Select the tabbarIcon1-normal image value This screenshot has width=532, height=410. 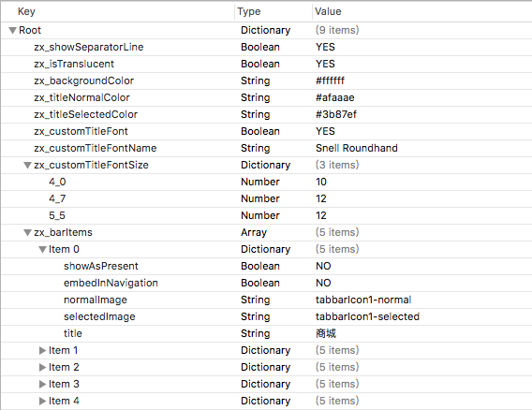pos(363,300)
